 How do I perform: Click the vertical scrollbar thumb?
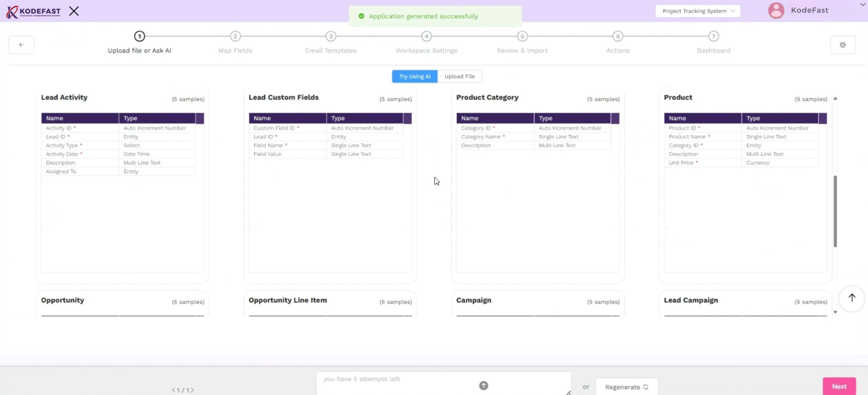pos(835,211)
